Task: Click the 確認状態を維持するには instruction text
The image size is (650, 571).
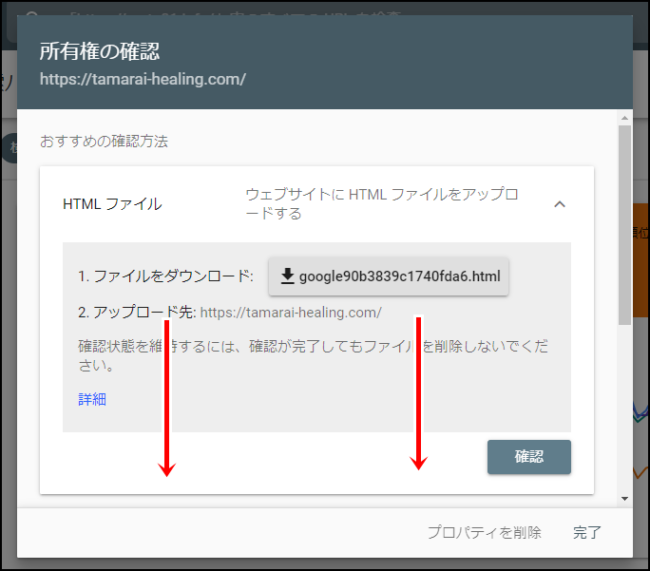Action: tap(313, 356)
